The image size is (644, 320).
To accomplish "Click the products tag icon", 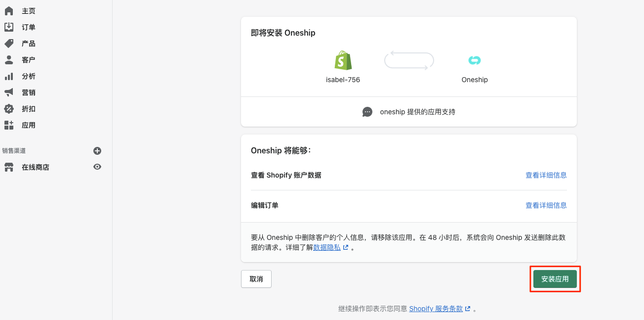I will tap(9, 44).
